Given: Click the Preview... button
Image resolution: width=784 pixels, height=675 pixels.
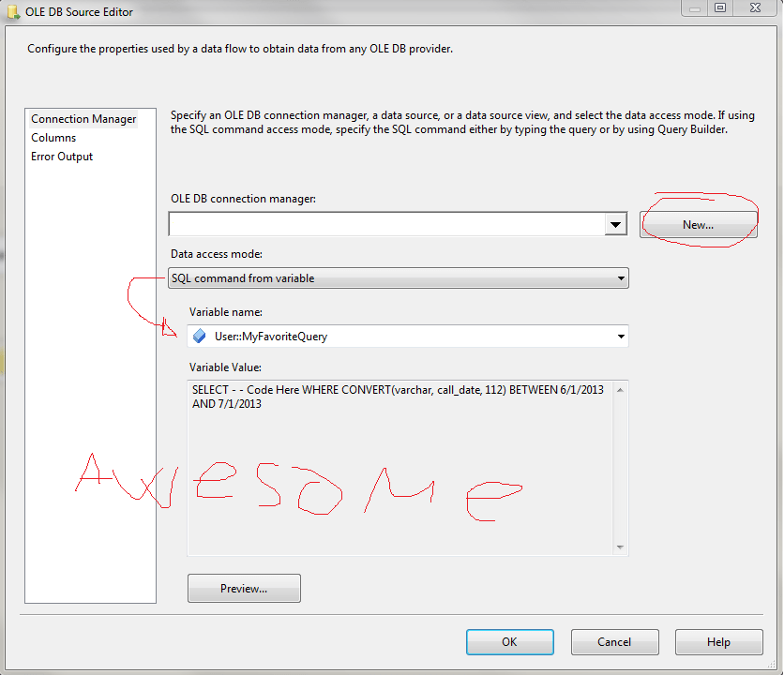Looking at the screenshot, I should [x=243, y=588].
